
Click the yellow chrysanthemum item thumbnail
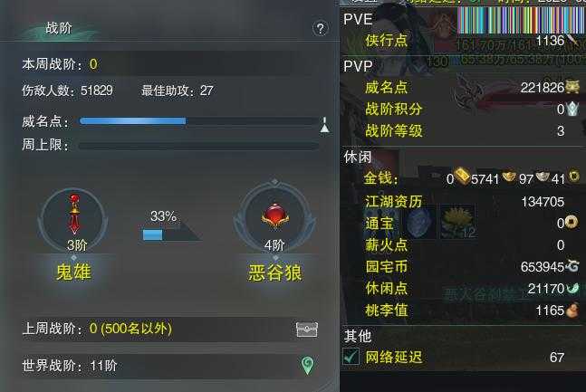(457, 221)
